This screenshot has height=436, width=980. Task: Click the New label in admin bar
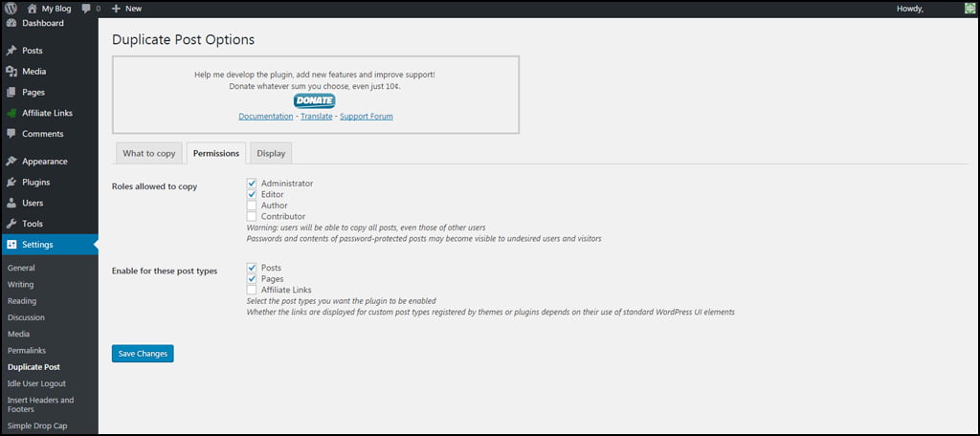point(133,9)
